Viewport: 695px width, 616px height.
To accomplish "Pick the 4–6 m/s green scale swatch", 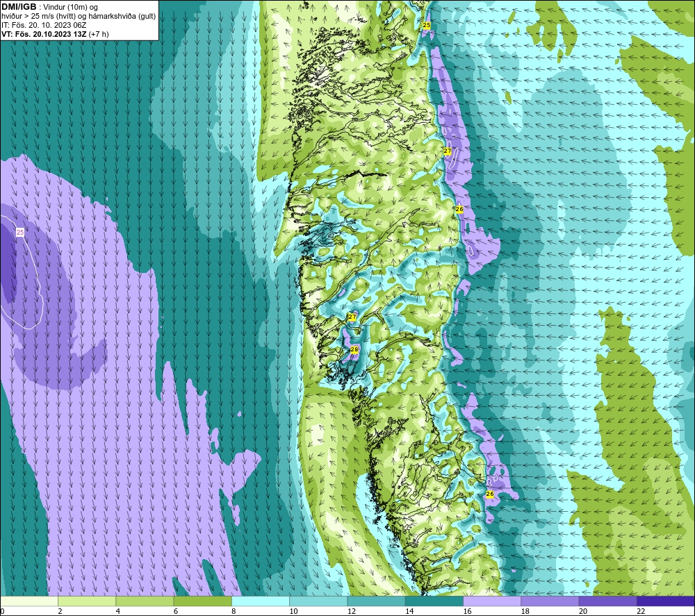I will point(145,601).
